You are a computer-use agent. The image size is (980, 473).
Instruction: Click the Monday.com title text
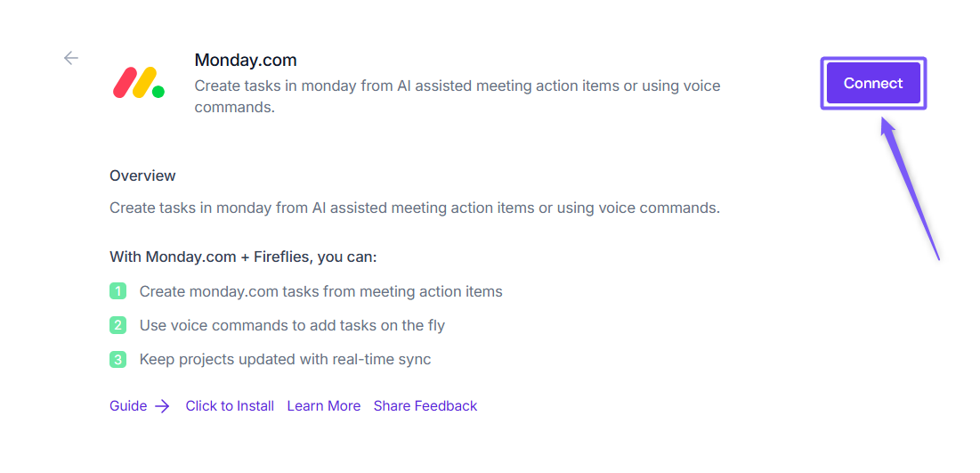(x=246, y=61)
